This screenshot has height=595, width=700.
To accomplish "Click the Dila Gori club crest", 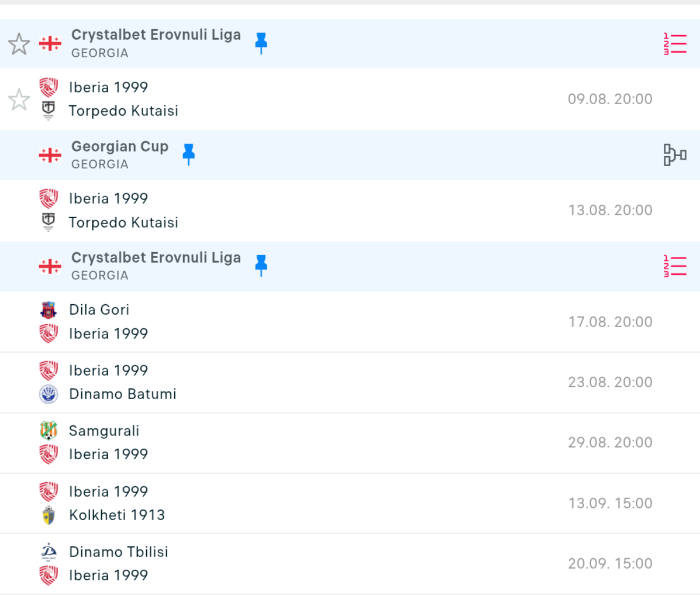I will tap(49, 310).
